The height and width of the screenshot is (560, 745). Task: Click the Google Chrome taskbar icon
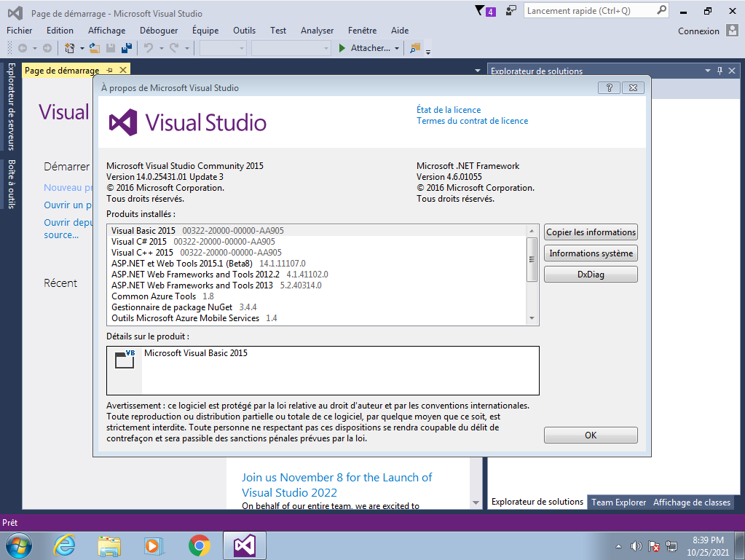[199, 545]
